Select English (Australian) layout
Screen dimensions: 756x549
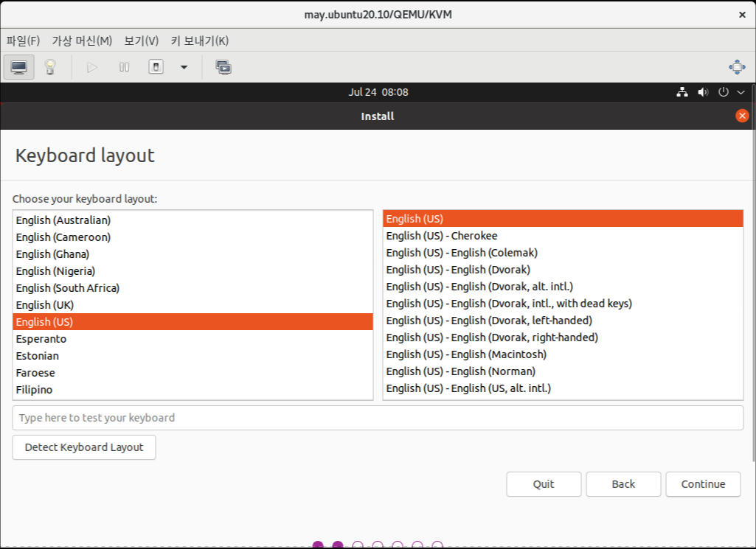point(193,220)
